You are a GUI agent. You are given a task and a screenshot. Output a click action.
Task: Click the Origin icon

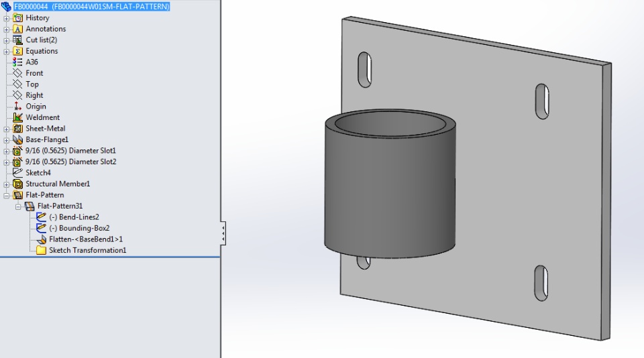click(x=17, y=107)
